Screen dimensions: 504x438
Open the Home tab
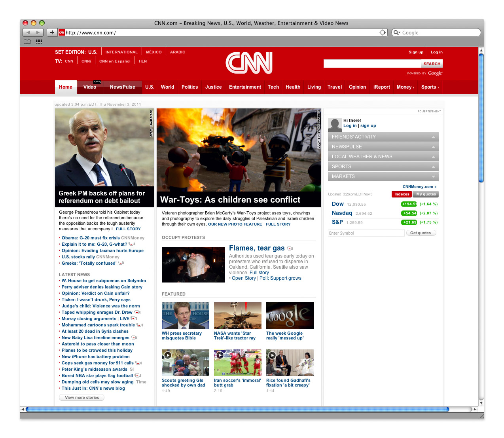pyautogui.click(x=66, y=87)
